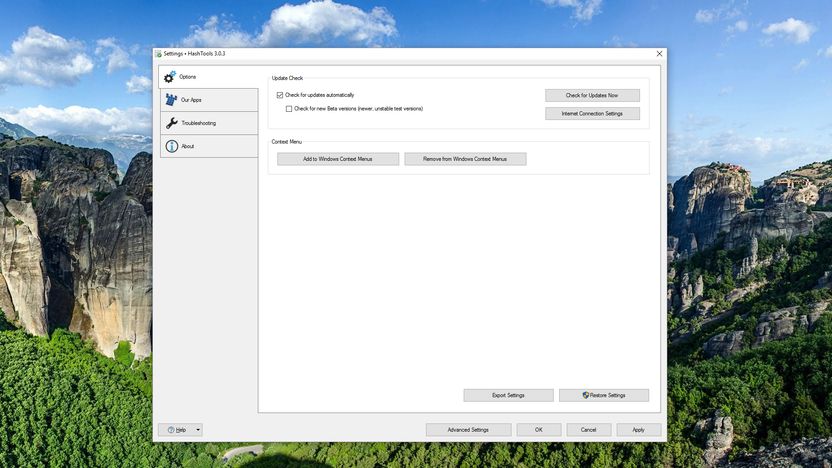The height and width of the screenshot is (468, 832).
Task: Click Export Settings button
Action: click(508, 395)
